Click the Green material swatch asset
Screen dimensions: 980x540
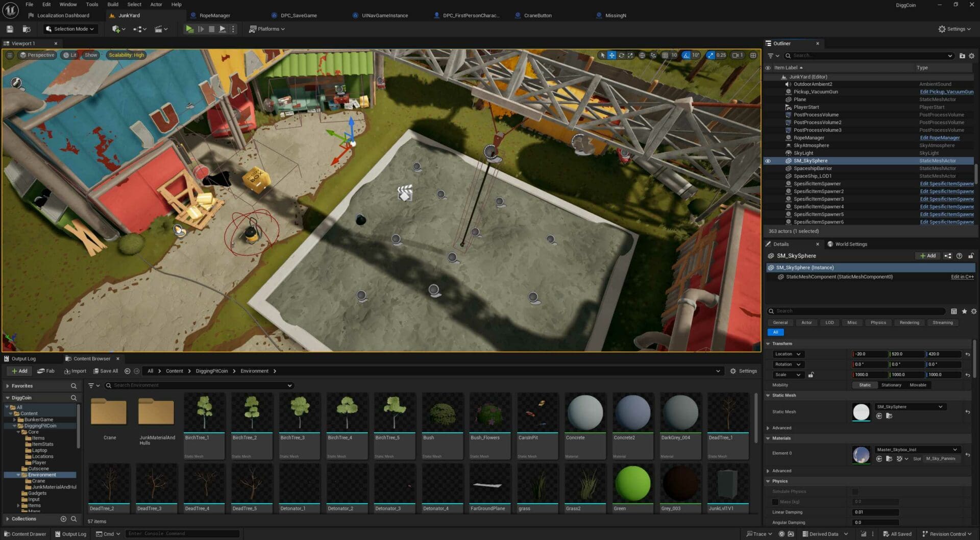tap(632, 483)
